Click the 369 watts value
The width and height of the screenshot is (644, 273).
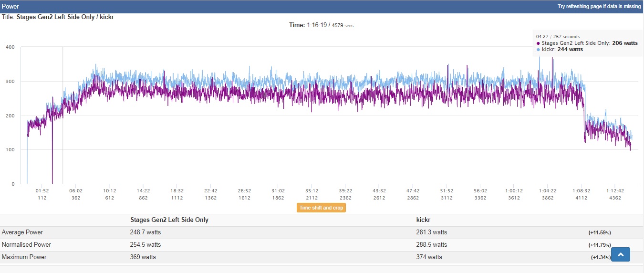click(143, 257)
